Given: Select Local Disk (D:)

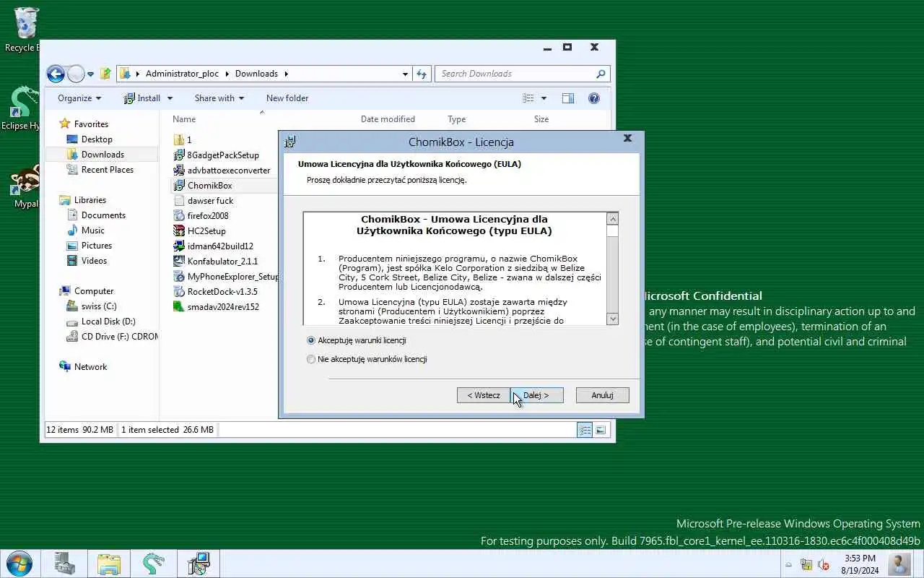Looking at the screenshot, I should pos(108,322).
